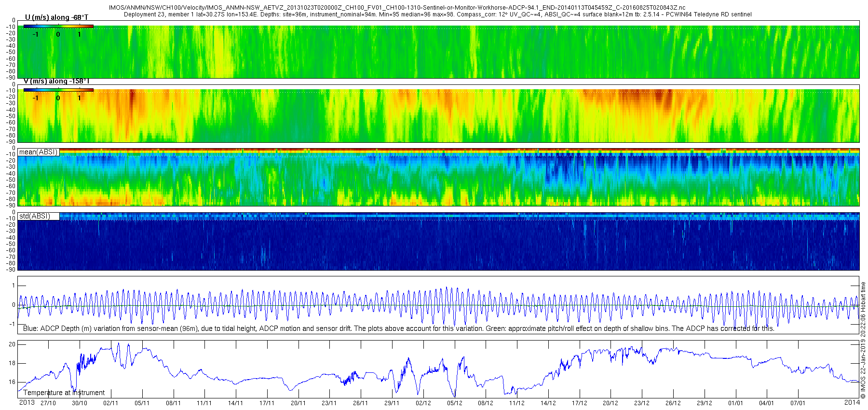The image size is (868, 410).
Task: Click the '20' tick on temperature axis
Action: pos(13,344)
